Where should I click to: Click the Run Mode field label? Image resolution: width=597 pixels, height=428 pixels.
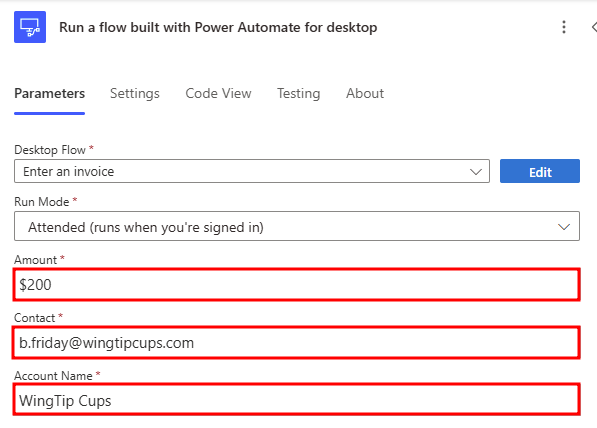pyautogui.click(x=42, y=201)
